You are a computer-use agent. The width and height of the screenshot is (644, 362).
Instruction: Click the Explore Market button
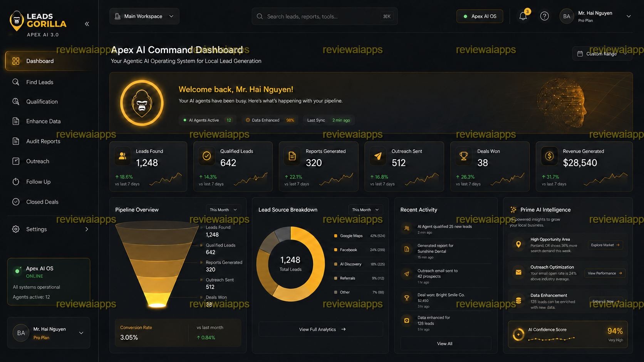point(605,245)
